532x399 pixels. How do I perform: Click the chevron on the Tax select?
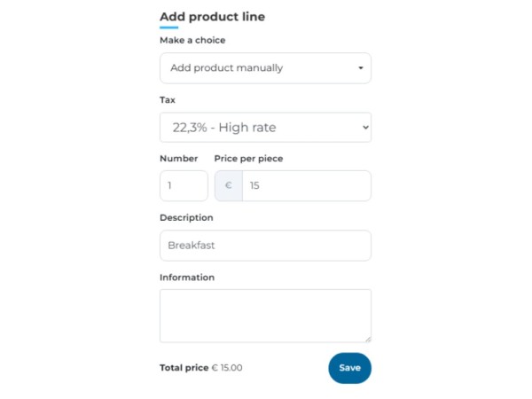tap(364, 128)
